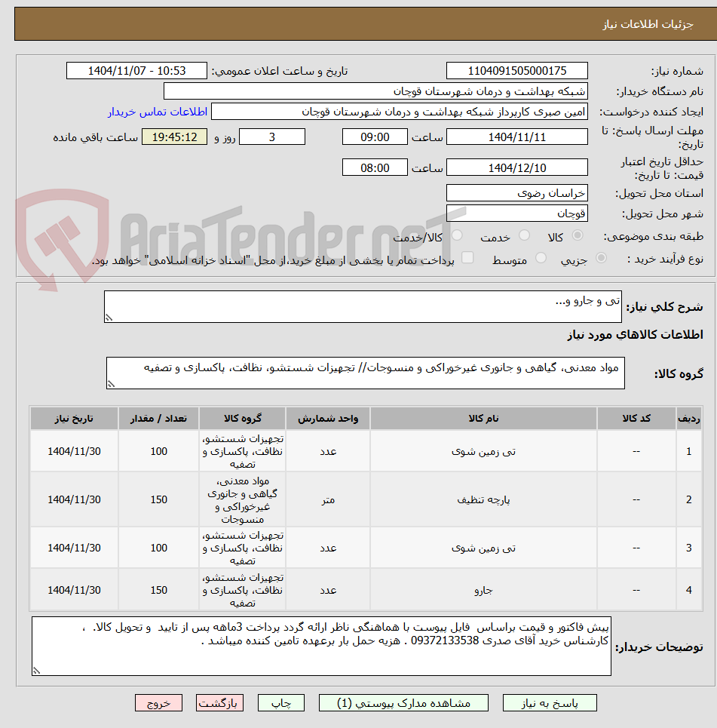Click the بازگشت back button

pos(219,703)
